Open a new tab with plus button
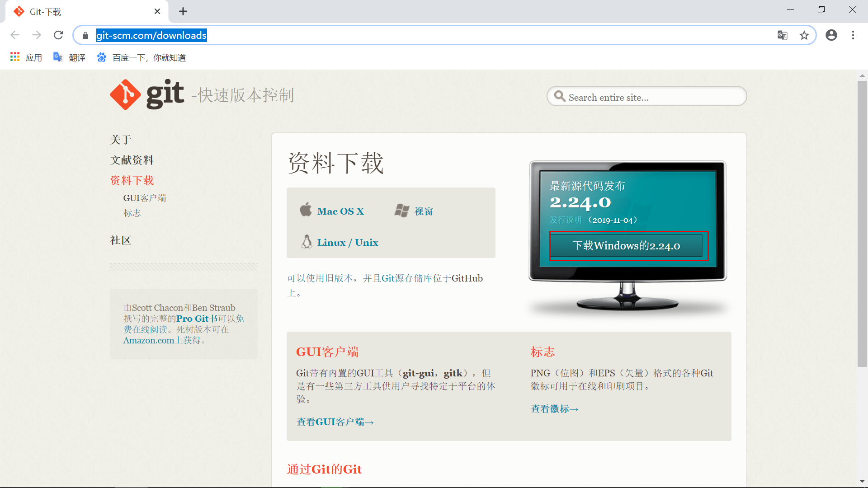 (x=183, y=11)
